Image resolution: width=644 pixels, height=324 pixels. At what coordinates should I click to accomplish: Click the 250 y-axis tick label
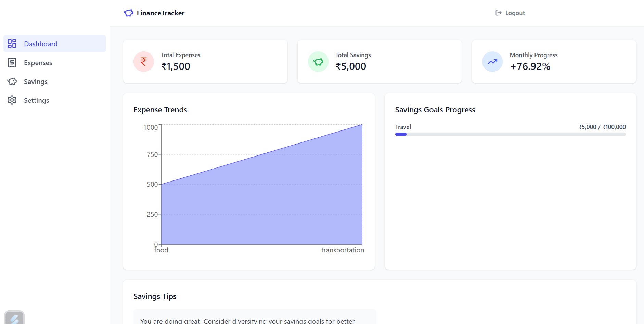tap(152, 214)
